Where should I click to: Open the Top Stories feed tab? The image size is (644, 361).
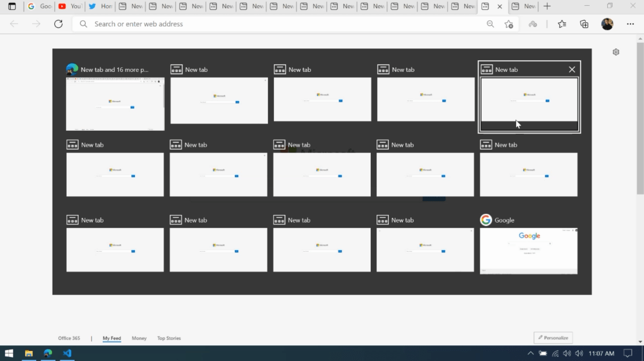tap(169, 338)
